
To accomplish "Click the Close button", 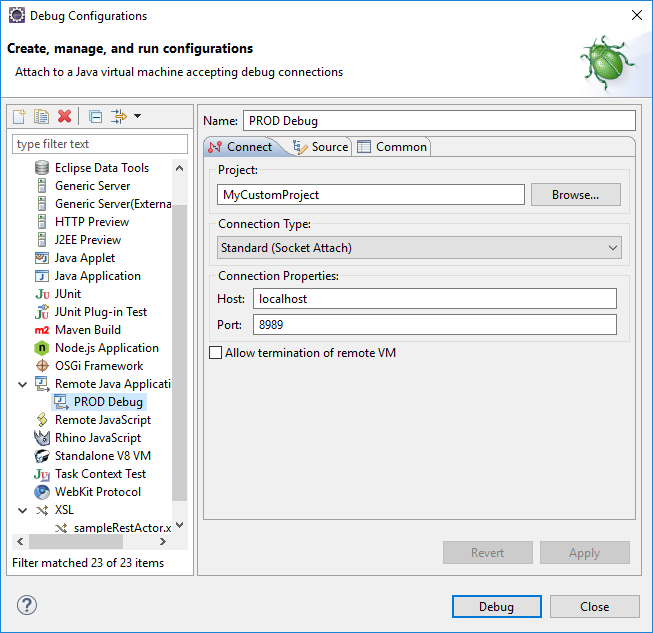I will click(595, 606).
